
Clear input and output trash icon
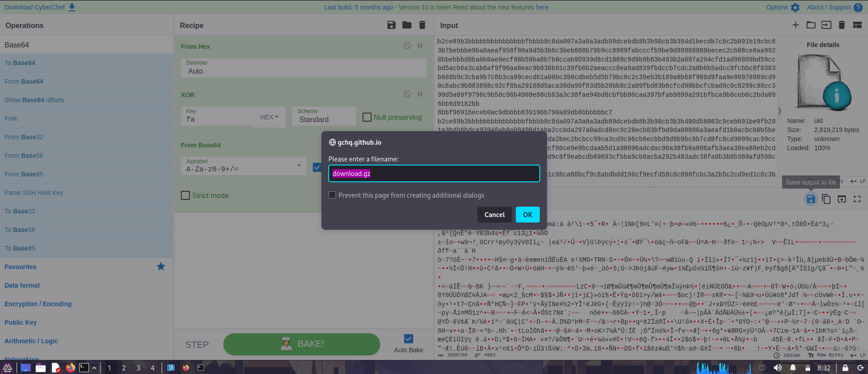click(842, 25)
